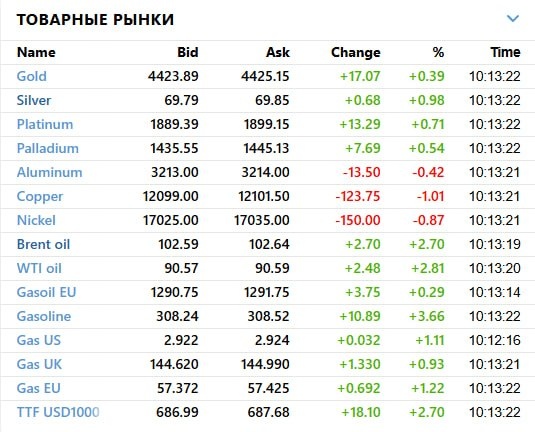This screenshot has width=535, height=432.
Task: Open the Gasoil EU link
Action: 46,292
